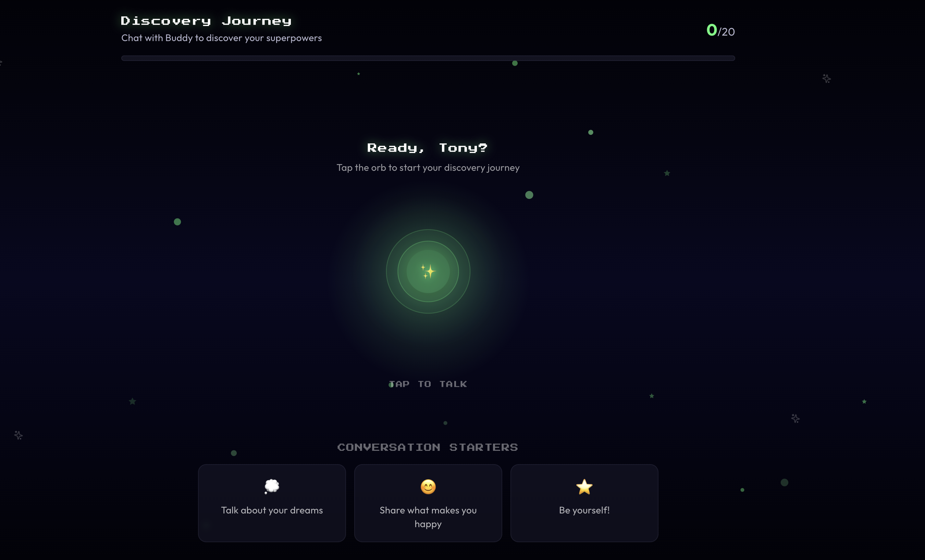Viewport: 925px width, 560px height.
Task: Click the sparkles icon inside the orb
Action: [428, 272]
